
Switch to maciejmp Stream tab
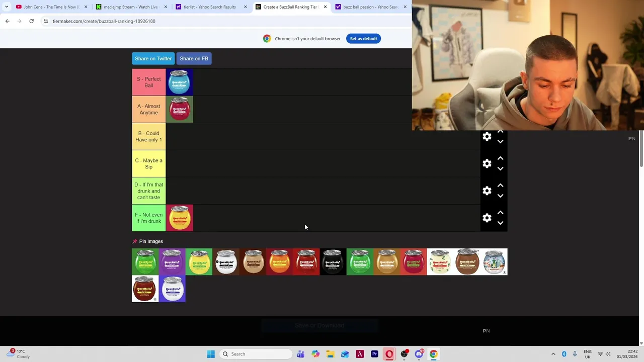[x=131, y=7]
